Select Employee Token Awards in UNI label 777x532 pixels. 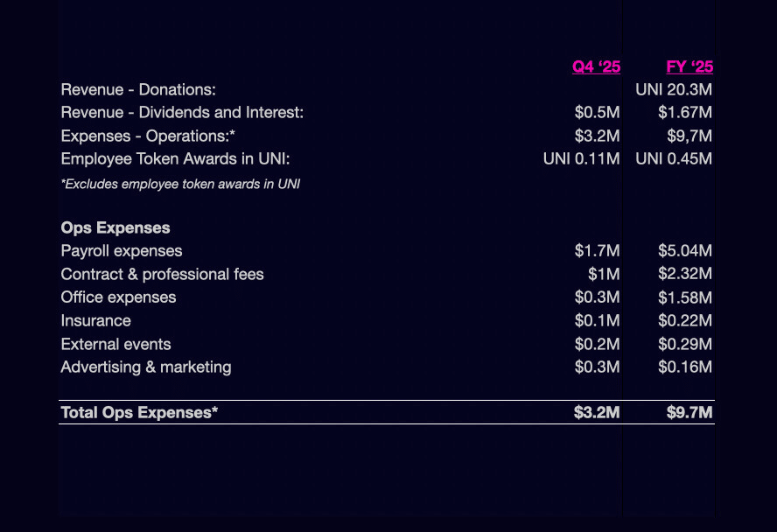(175, 158)
